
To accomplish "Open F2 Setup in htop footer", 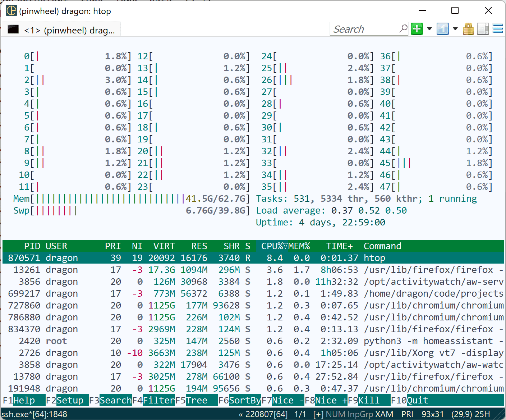I will 67,400.
